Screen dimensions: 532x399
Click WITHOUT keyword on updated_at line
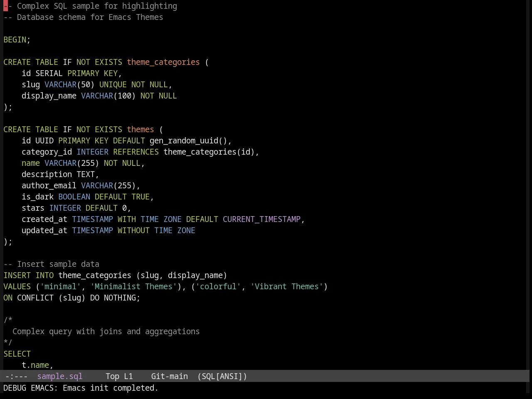coord(133,231)
